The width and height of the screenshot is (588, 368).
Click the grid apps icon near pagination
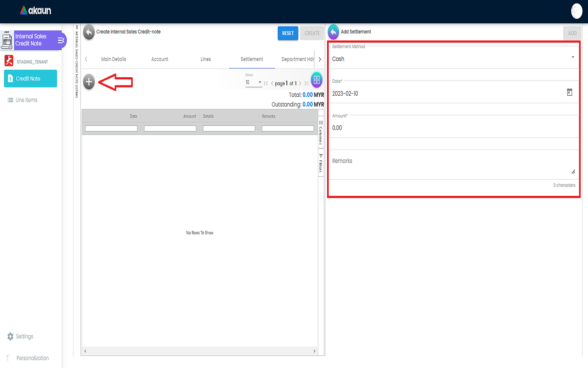316,80
